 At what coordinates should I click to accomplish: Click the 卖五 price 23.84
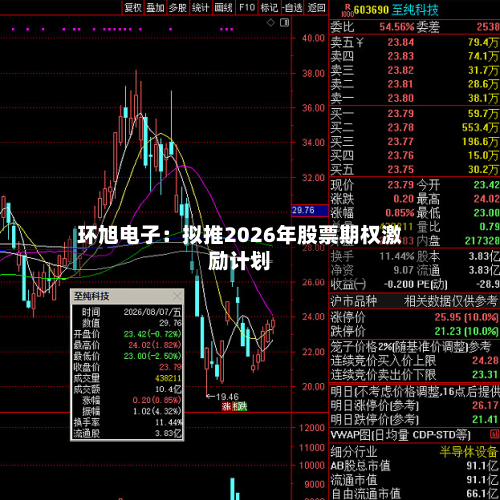pos(401,42)
